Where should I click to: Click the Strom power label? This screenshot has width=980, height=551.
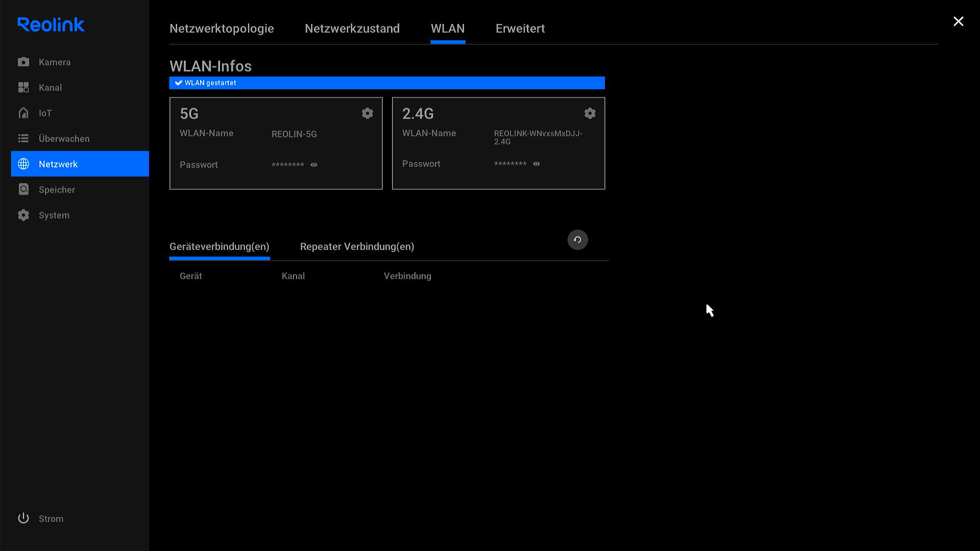tap(51, 518)
